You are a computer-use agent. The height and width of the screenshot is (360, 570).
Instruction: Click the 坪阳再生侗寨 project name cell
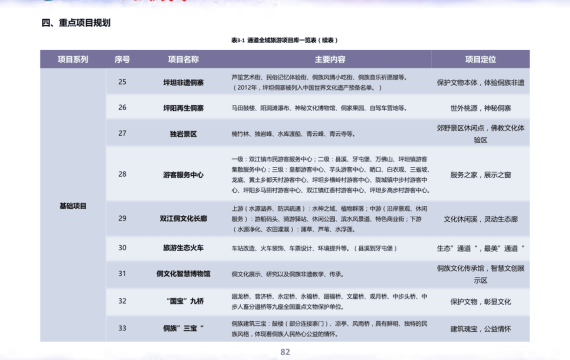(x=183, y=108)
